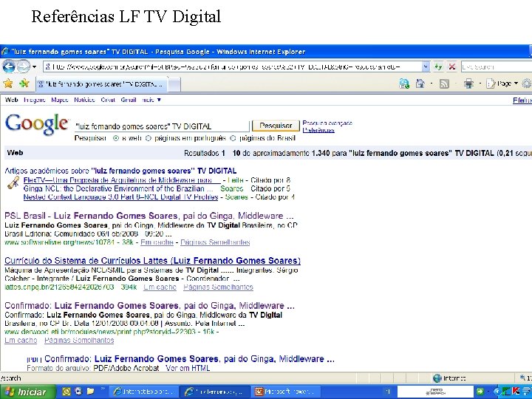Open the Orkut link in Google bar

pyautogui.click(x=108, y=100)
